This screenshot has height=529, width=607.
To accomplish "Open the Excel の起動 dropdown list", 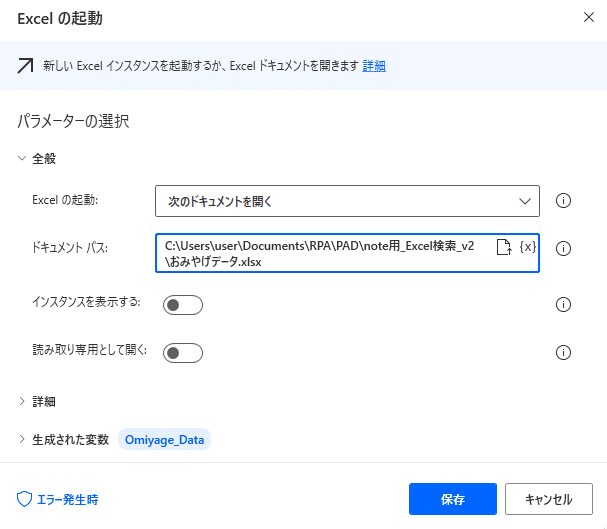I will [x=347, y=201].
